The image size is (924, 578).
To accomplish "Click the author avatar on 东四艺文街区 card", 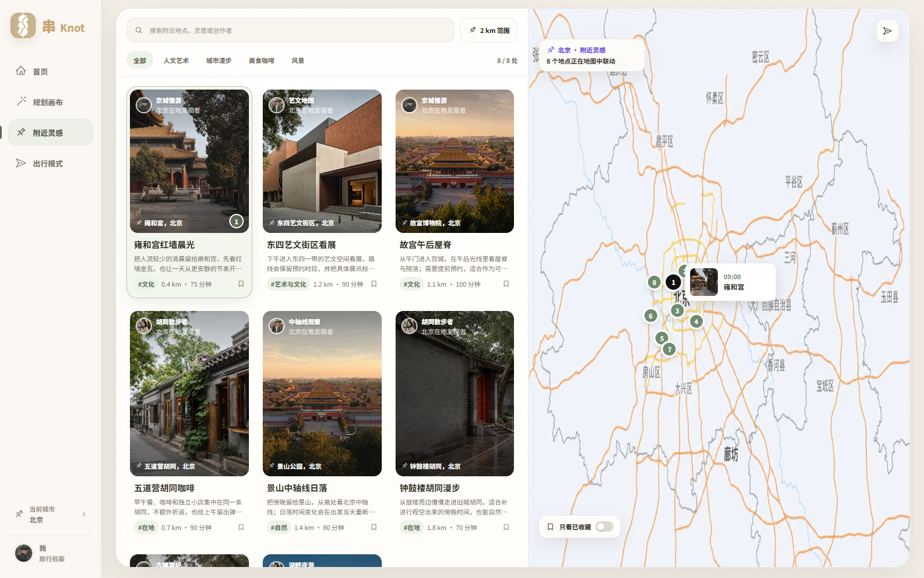I will tap(277, 105).
